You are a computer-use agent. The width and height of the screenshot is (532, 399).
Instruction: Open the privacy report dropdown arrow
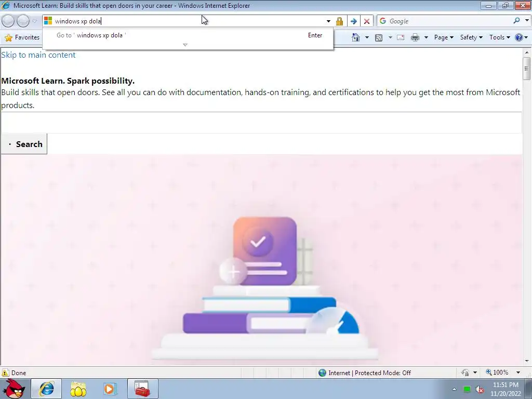click(x=475, y=373)
